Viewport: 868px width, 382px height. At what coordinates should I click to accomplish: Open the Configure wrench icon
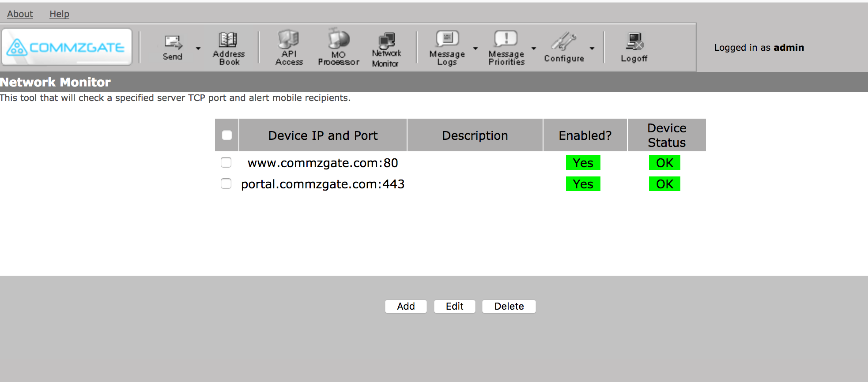click(564, 48)
